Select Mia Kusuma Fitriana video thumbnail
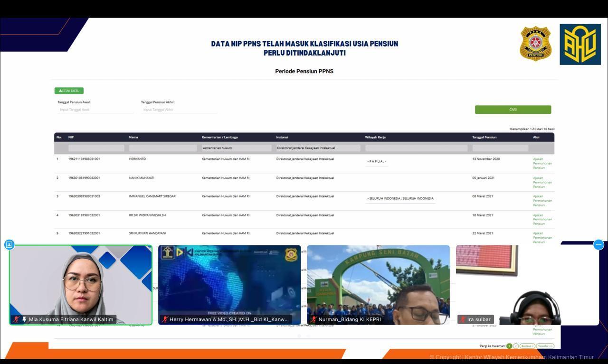 [x=81, y=285]
